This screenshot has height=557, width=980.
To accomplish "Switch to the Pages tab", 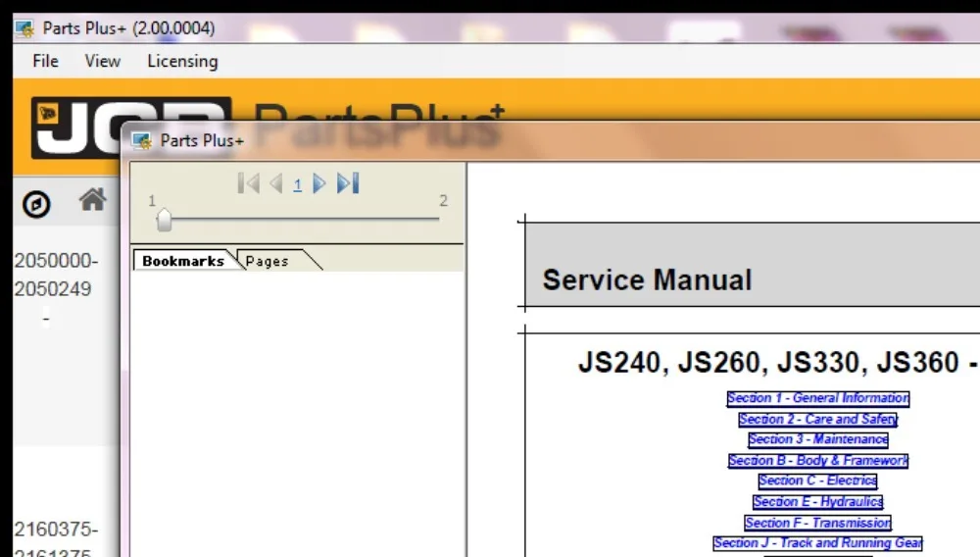I will pos(268,261).
